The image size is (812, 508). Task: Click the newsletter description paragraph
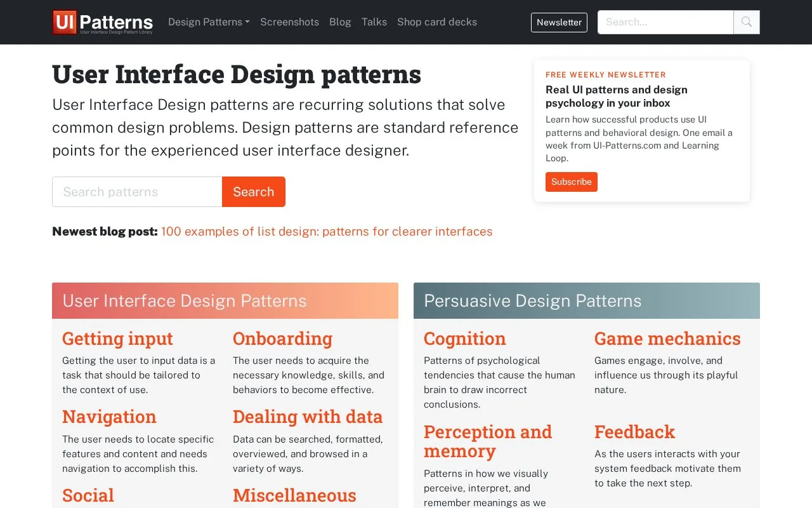(639, 139)
